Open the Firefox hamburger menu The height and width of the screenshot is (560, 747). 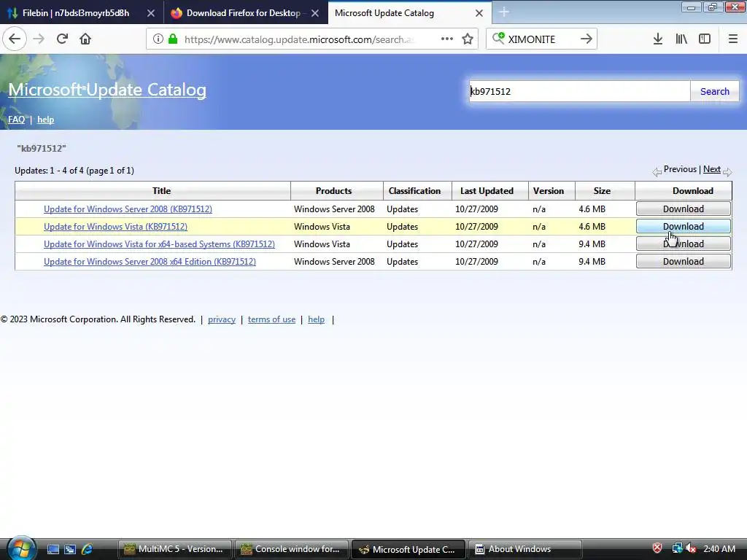point(732,39)
